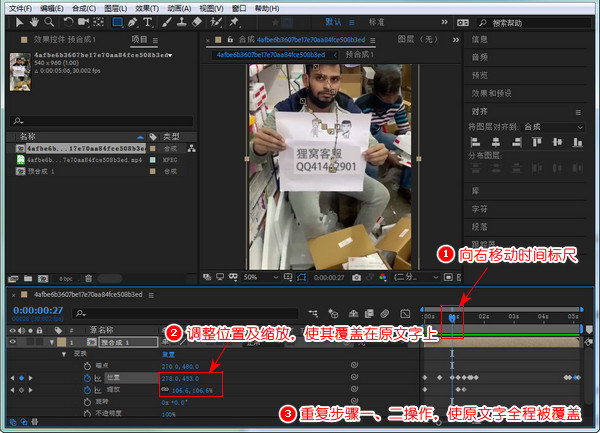This screenshot has width=600, height=433.
Task: Toggle opacity property stopwatch
Action: coord(87,413)
